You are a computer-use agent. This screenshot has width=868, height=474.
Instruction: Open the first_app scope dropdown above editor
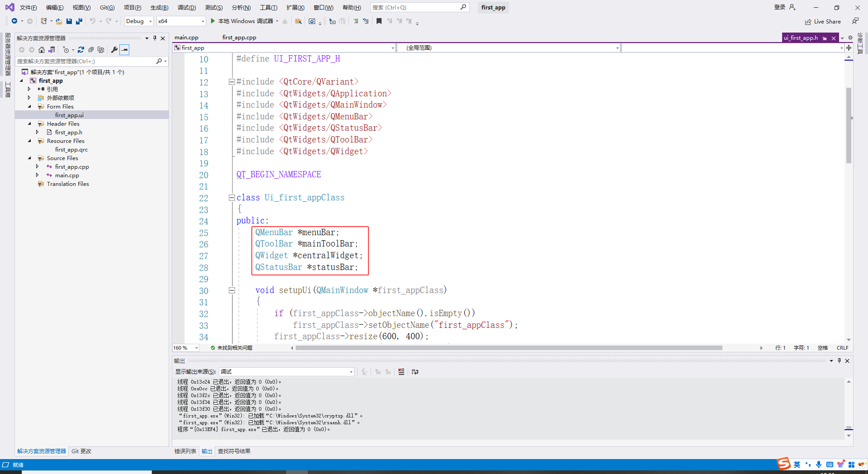(284, 47)
